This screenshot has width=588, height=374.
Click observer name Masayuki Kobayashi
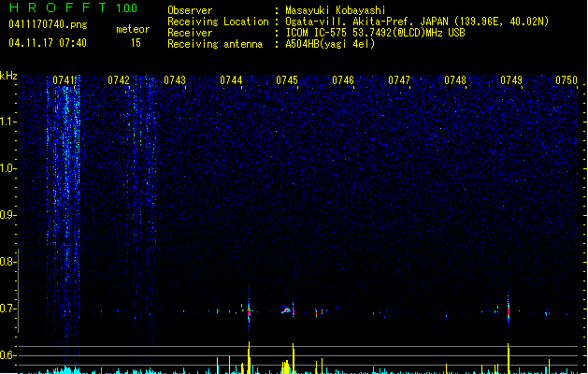336,10
